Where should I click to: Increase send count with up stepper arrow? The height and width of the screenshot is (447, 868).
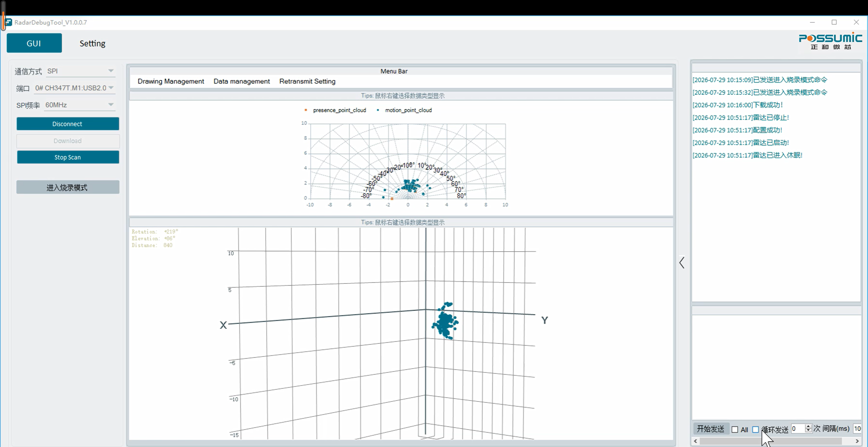point(808,426)
